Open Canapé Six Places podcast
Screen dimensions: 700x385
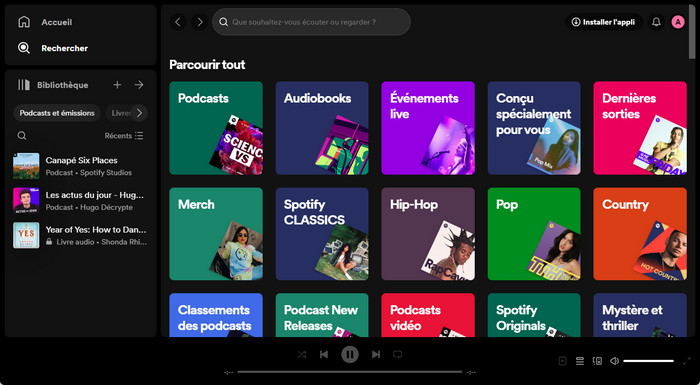point(80,166)
